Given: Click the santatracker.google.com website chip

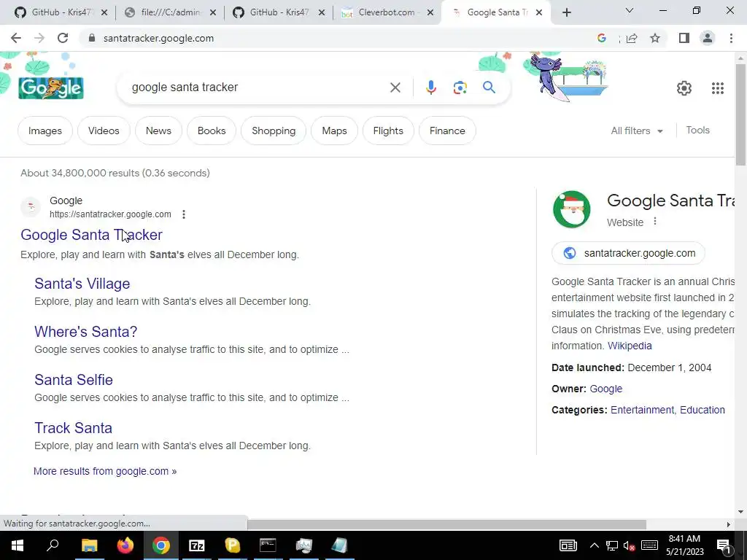Looking at the screenshot, I should pyautogui.click(x=628, y=253).
